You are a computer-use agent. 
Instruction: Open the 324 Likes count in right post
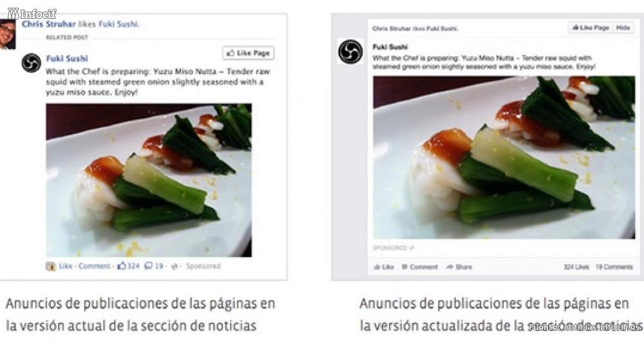coord(576,267)
